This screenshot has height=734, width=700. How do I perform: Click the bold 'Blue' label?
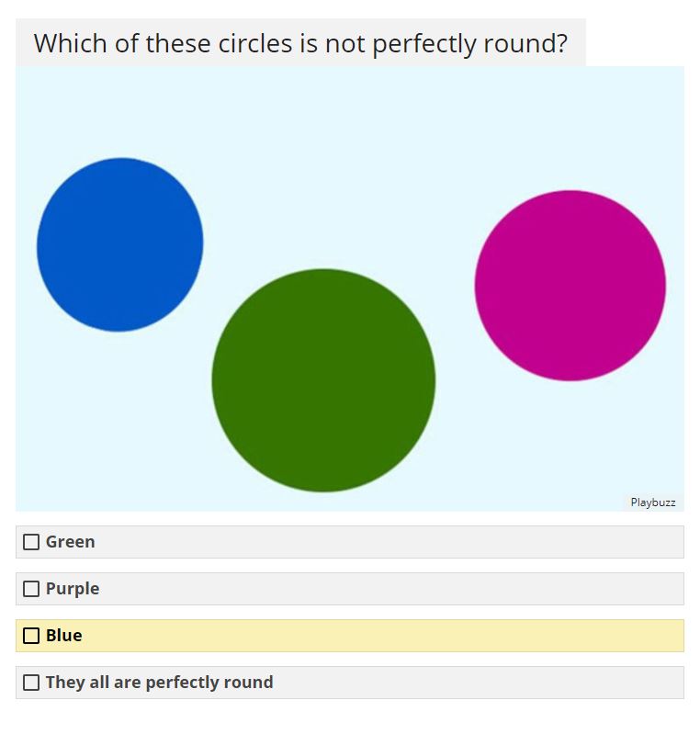click(x=63, y=635)
